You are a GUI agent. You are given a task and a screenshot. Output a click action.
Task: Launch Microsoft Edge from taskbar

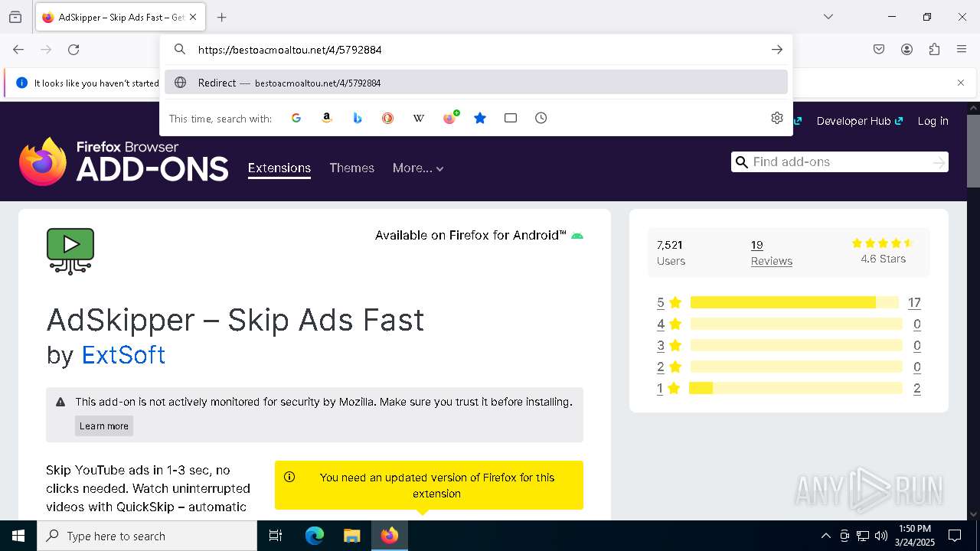(x=315, y=536)
